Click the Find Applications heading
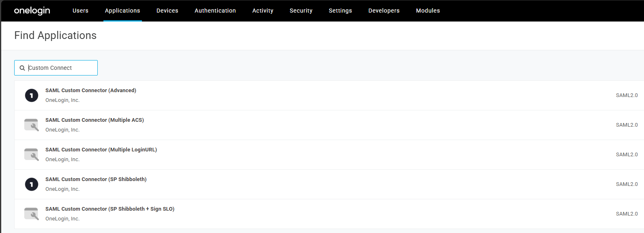The height and width of the screenshot is (233, 644). pyautogui.click(x=56, y=36)
